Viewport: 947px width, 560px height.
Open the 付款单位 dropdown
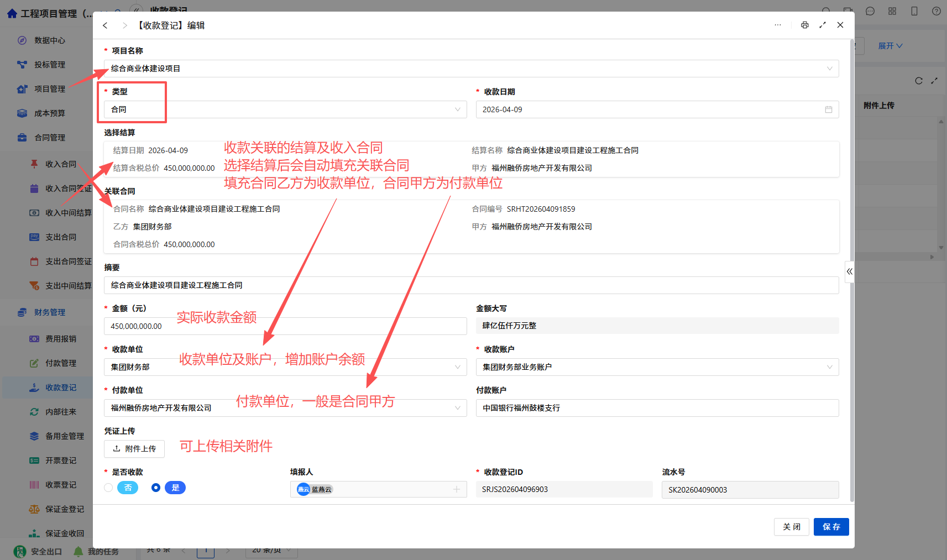tap(285, 408)
